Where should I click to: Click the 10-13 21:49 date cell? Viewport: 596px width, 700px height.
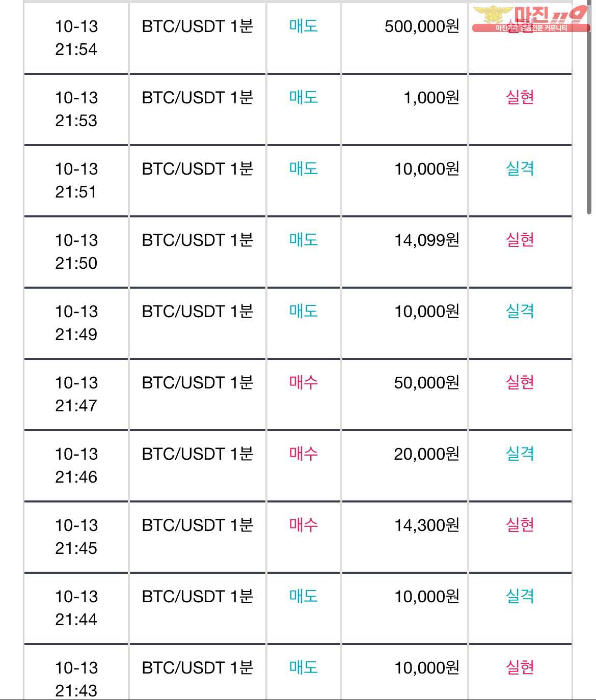point(76,323)
